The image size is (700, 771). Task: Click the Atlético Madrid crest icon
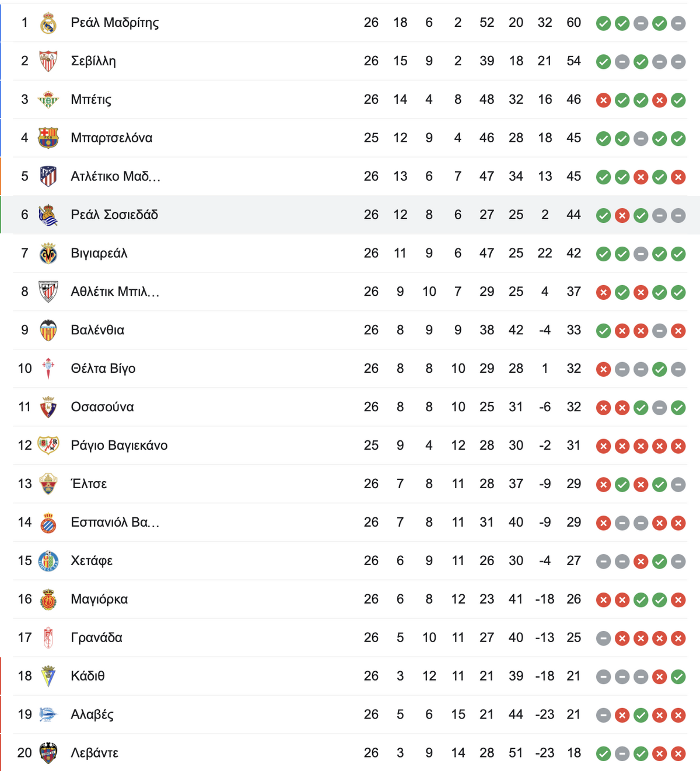pyautogui.click(x=48, y=176)
